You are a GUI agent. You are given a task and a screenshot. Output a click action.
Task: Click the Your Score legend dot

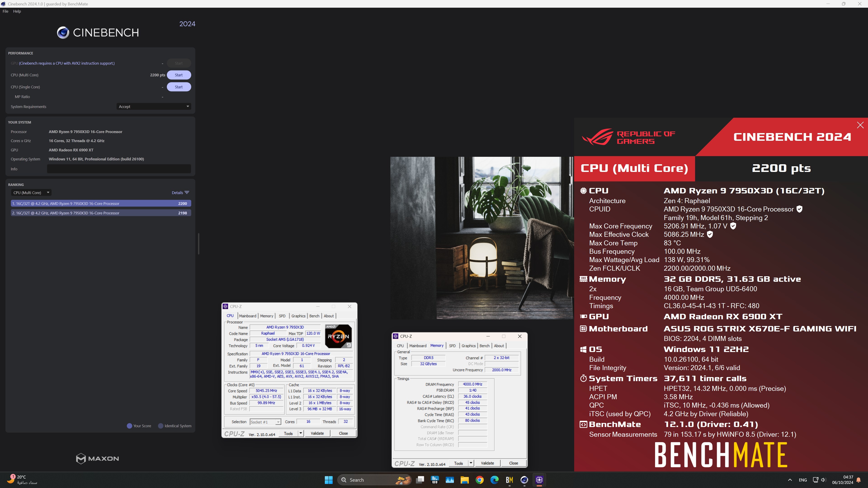(x=129, y=426)
